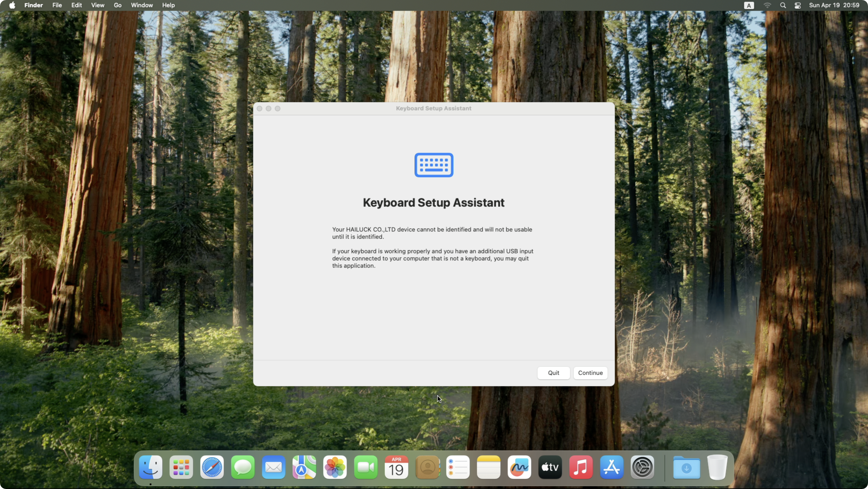Close the Keyboard Setup Assistant window
This screenshot has height=489, width=868.
(x=259, y=109)
